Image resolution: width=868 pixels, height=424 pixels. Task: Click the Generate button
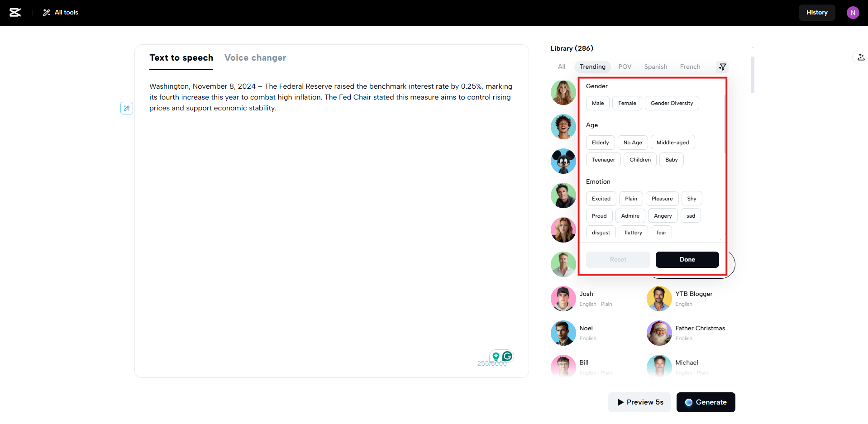tap(706, 402)
